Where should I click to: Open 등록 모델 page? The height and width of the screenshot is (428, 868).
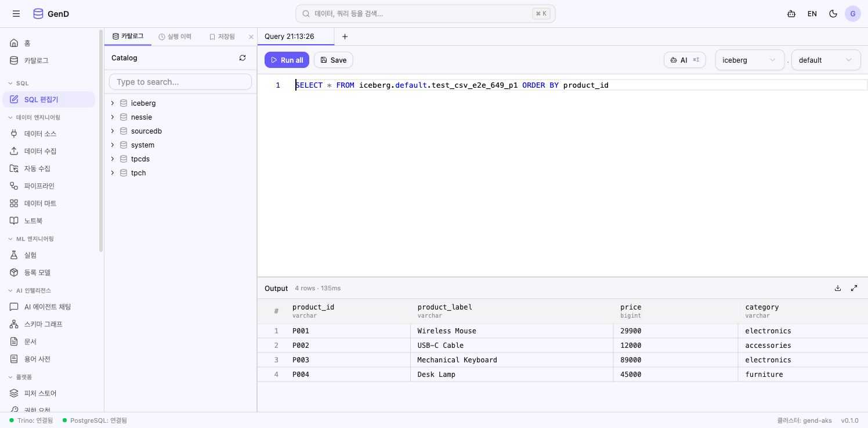[49, 272]
